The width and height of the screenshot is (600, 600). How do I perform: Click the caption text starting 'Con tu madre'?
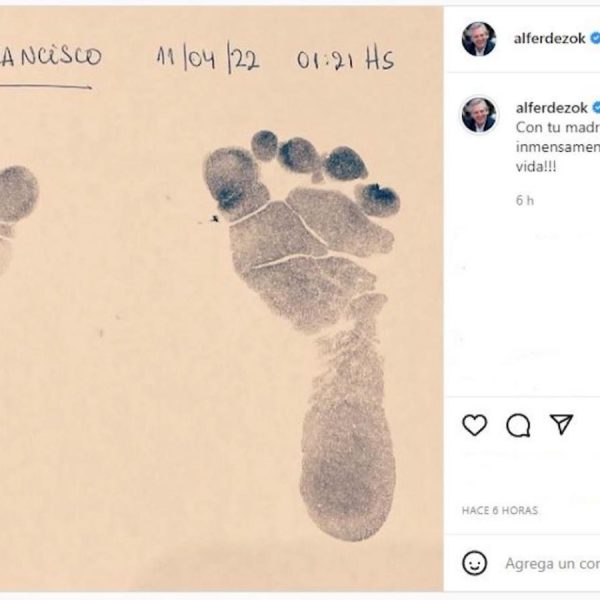[x=558, y=147]
